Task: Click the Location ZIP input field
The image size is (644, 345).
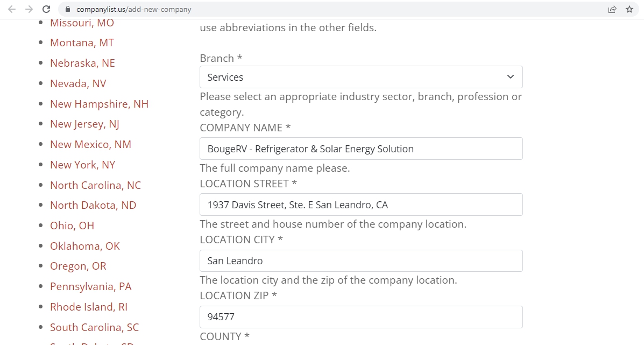Action: click(x=360, y=317)
